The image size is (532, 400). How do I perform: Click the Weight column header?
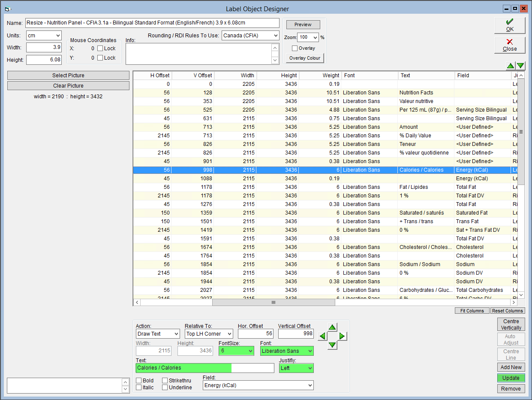(320, 76)
